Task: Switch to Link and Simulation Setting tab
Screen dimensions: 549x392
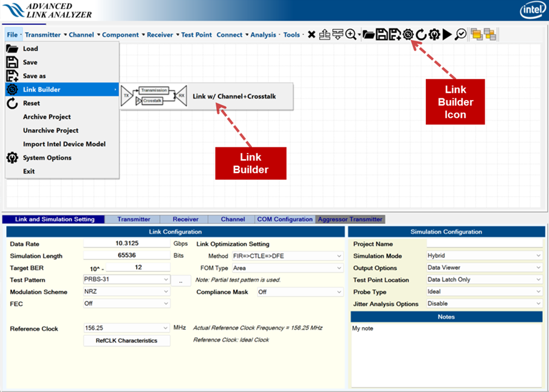Action: [x=53, y=220]
